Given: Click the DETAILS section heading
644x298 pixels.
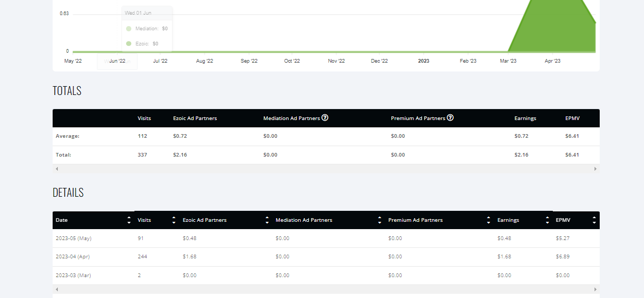Looking at the screenshot, I should click(68, 193).
